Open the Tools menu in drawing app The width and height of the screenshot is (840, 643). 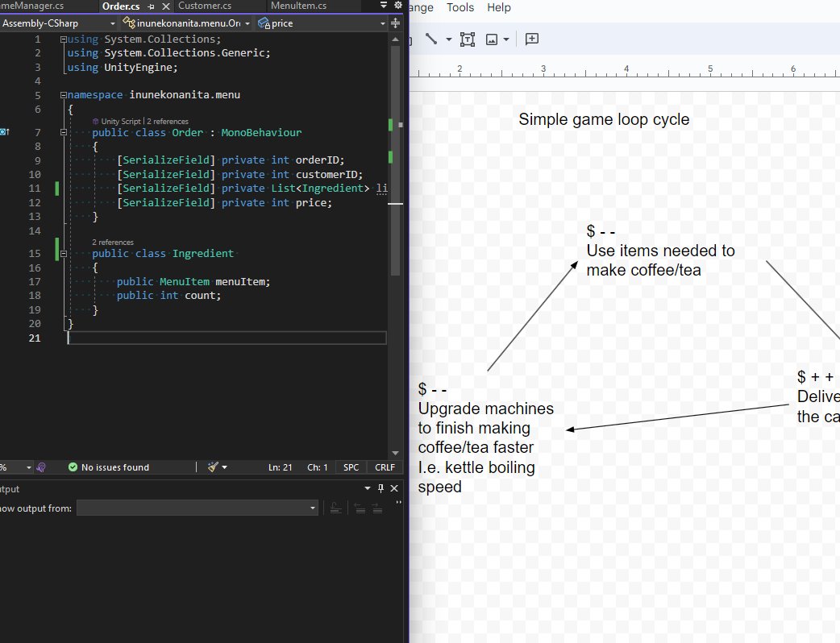[460, 7]
